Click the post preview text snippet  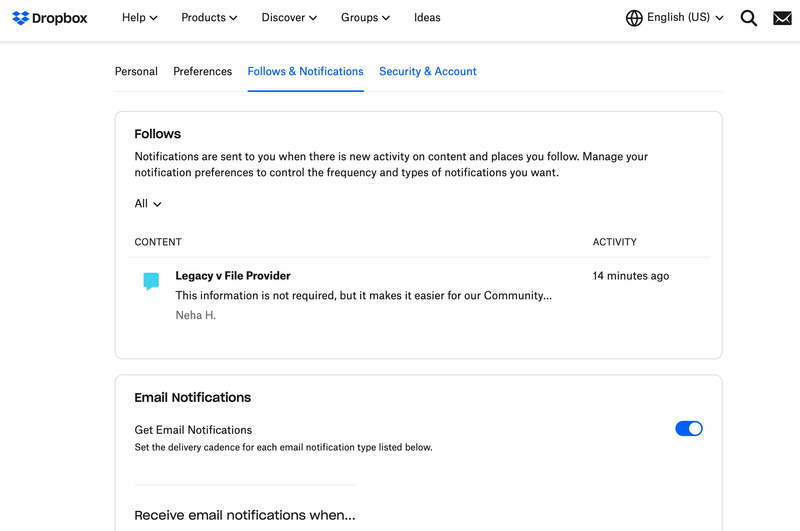click(363, 296)
